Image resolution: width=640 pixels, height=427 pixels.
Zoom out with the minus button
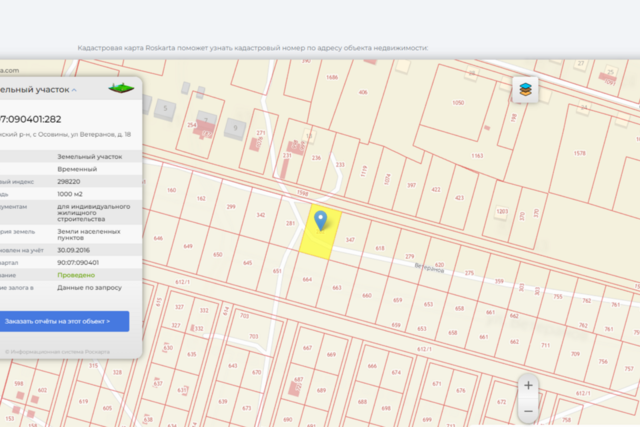pyautogui.click(x=528, y=411)
